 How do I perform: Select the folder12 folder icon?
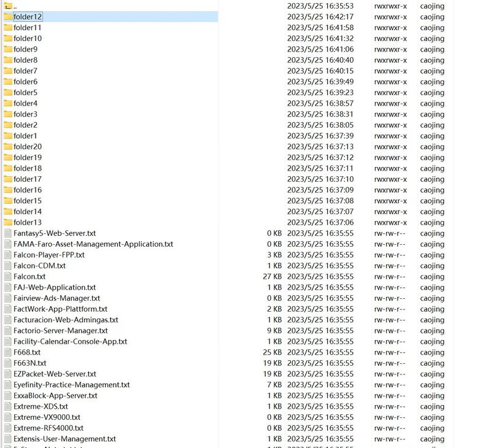tap(8, 17)
